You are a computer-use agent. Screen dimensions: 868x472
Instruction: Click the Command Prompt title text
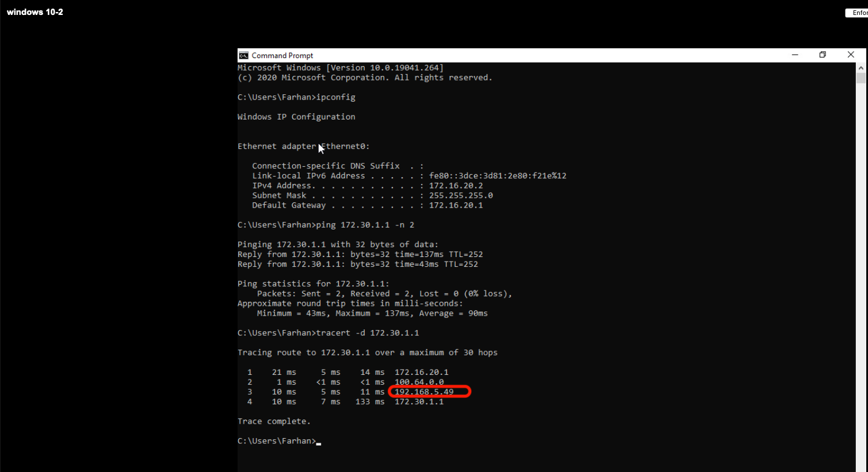(x=282, y=55)
